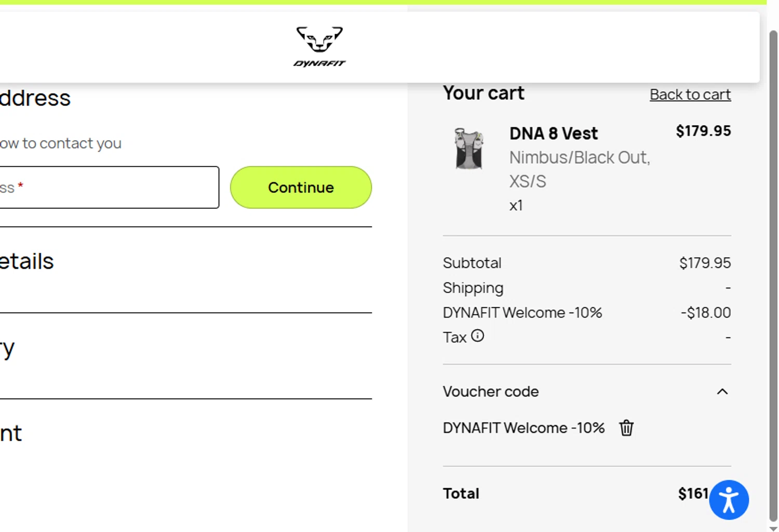Open the Tax info icon
The height and width of the screenshot is (532, 779).
tap(477, 336)
